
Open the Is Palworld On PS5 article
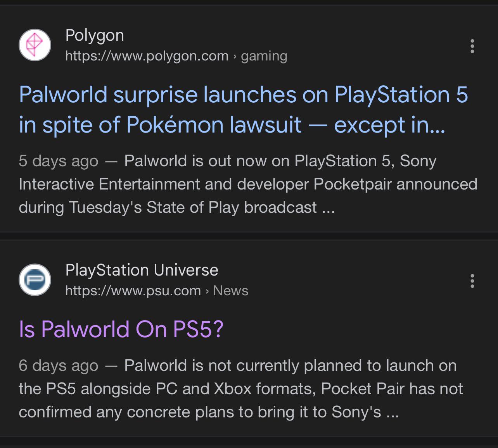tap(119, 330)
